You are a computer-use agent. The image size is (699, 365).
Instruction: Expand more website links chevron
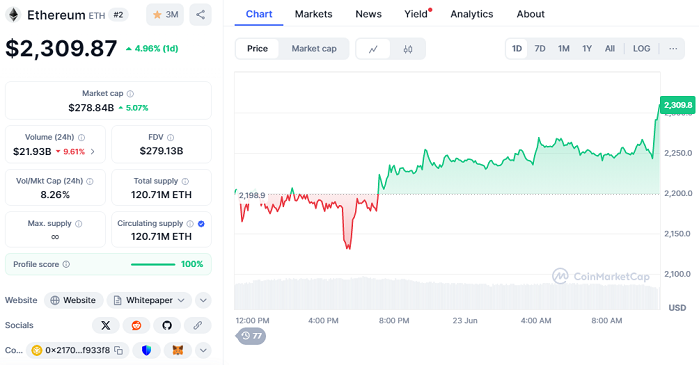(203, 300)
